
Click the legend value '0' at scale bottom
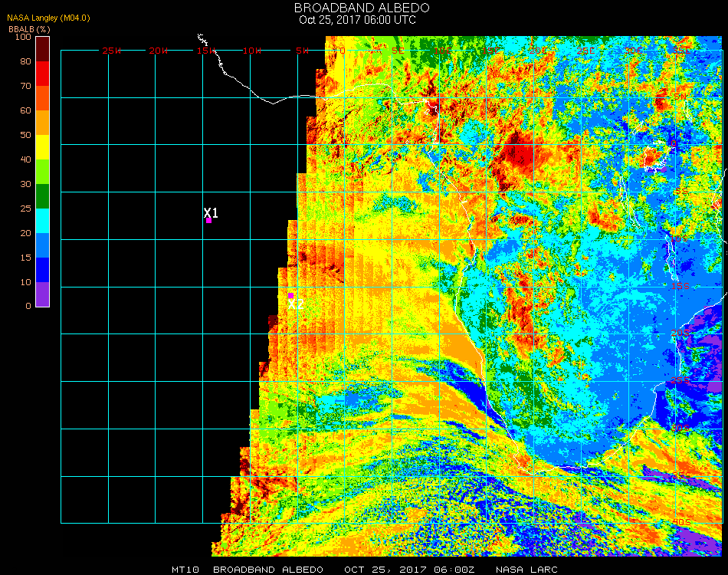point(28,306)
